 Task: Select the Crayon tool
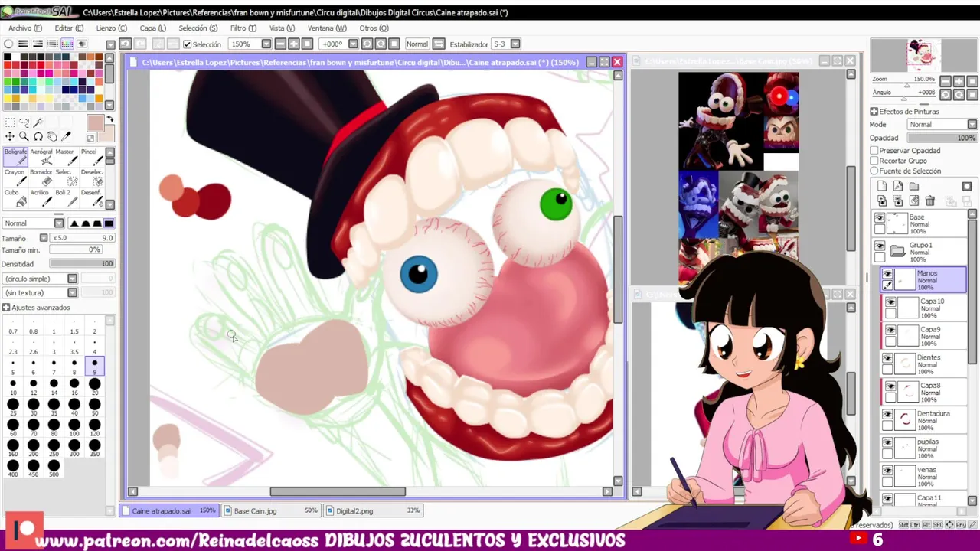(15, 177)
